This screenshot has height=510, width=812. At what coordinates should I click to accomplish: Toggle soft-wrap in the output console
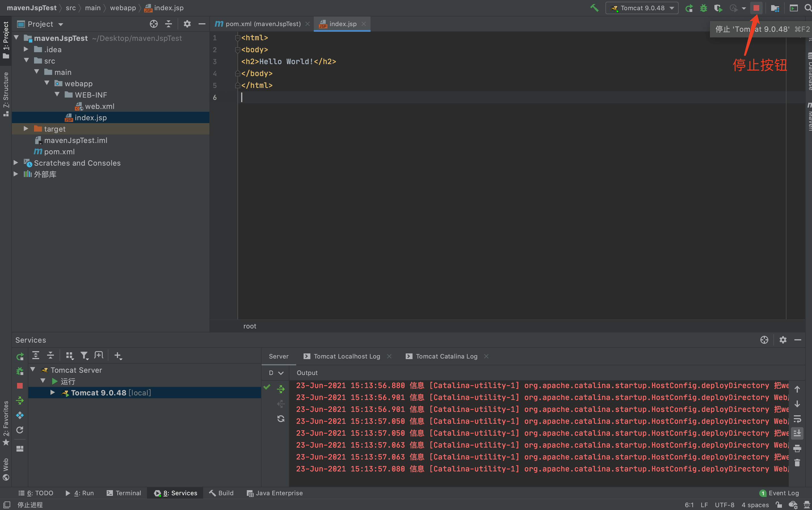tap(797, 419)
